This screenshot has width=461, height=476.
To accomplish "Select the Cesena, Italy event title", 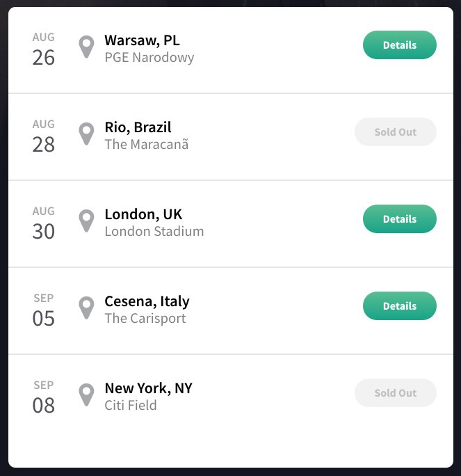I will 147,301.
